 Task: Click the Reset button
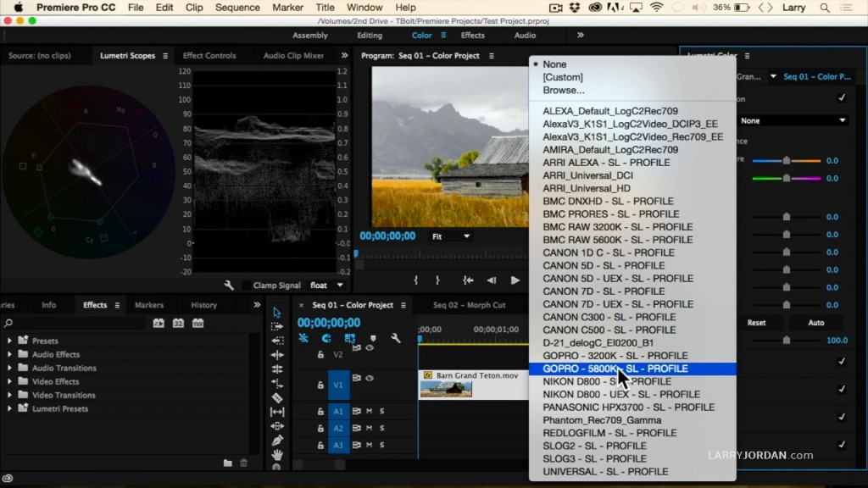[756, 323]
